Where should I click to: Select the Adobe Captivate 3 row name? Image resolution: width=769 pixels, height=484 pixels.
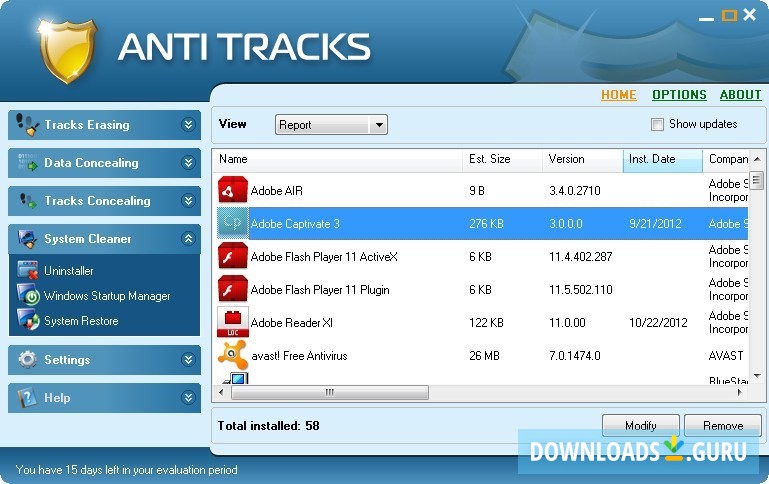(x=295, y=224)
